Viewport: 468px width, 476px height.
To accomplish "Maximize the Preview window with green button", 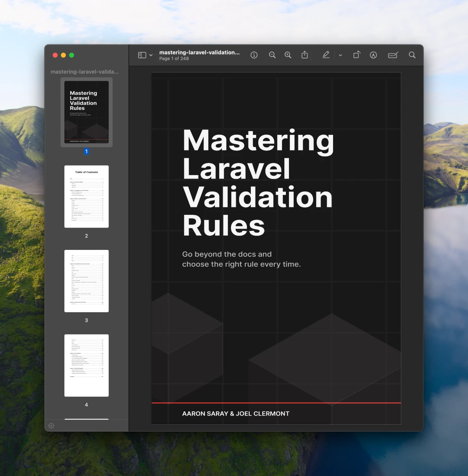I will (x=71, y=55).
